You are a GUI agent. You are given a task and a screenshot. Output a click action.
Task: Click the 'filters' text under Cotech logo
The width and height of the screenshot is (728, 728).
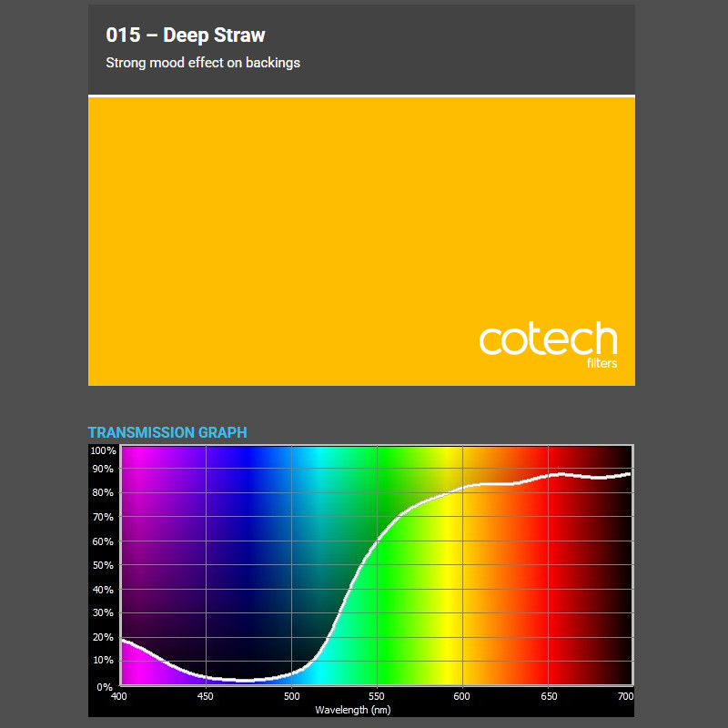[602, 362]
